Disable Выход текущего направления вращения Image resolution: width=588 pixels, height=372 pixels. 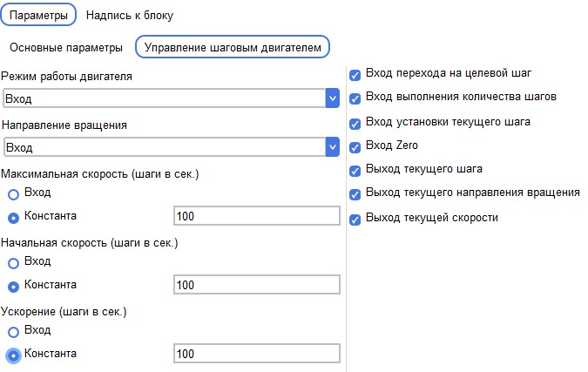355,194
